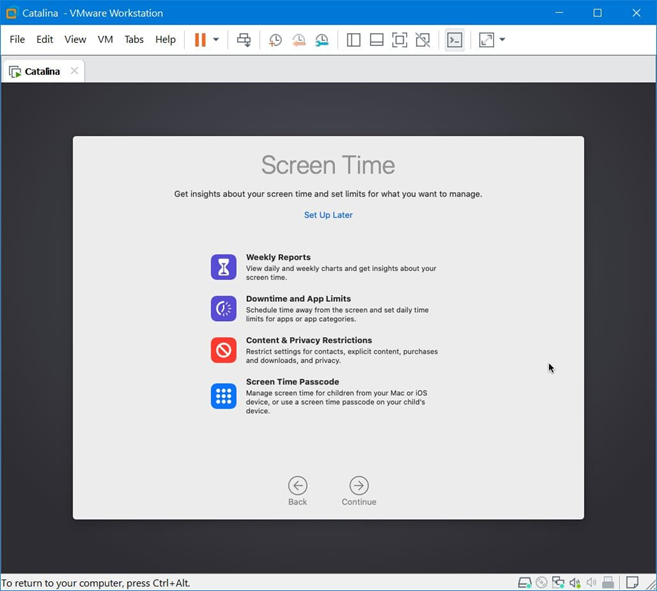Click the hard disk status bar icon
Screen dimensions: 657x591
click(x=525, y=582)
